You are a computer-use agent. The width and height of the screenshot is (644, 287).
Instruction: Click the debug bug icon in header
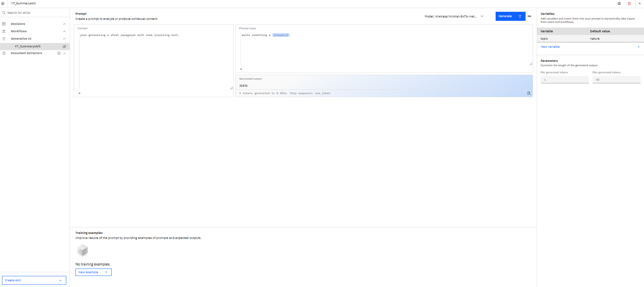coord(619,3)
